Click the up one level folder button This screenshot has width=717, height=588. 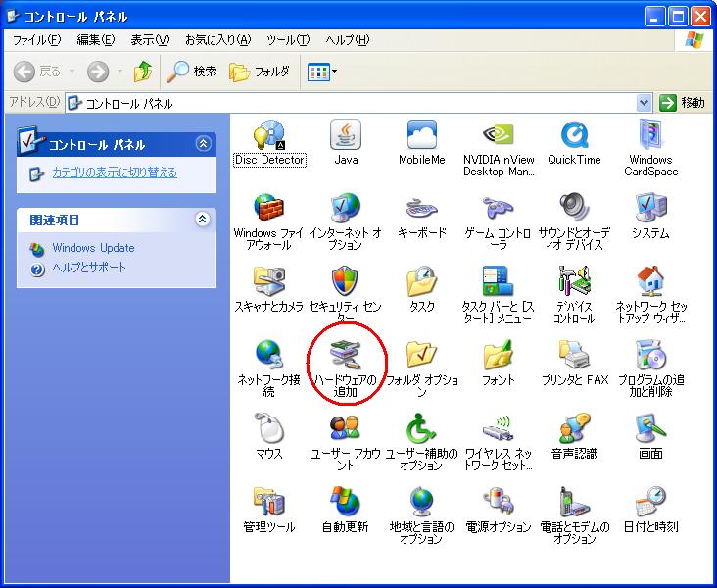pos(143,72)
